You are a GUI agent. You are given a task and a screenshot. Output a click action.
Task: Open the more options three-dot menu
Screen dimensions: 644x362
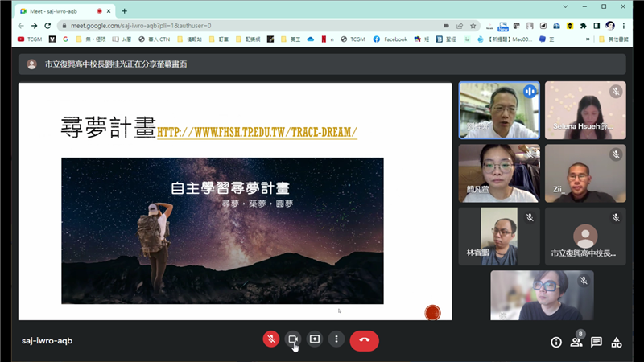click(x=336, y=339)
